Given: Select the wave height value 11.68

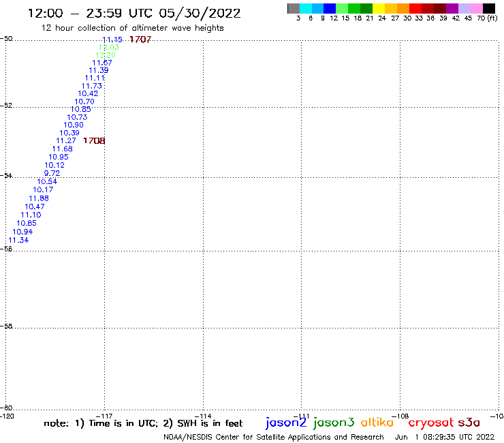Looking at the screenshot, I should (63, 149).
